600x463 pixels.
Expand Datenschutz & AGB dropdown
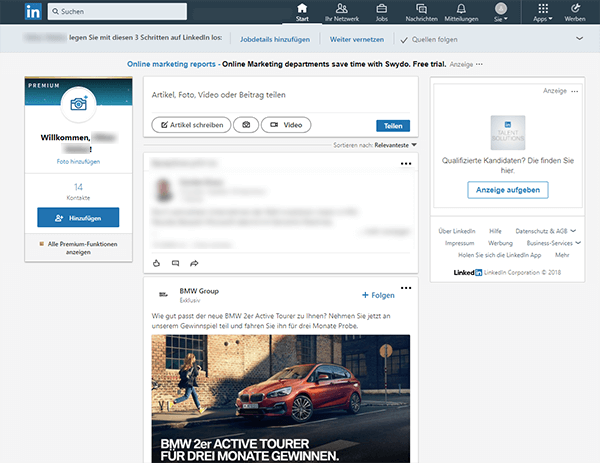(546, 231)
